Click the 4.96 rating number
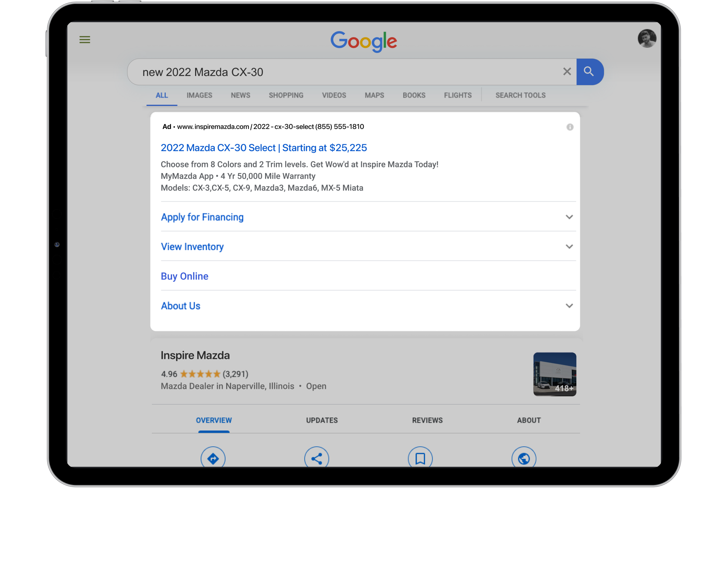 (169, 374)
